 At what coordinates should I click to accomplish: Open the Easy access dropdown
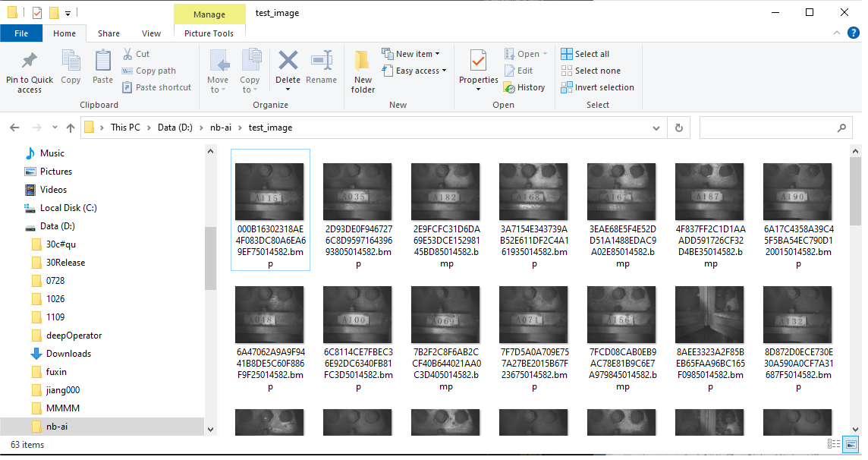click(x=414, y=71)
